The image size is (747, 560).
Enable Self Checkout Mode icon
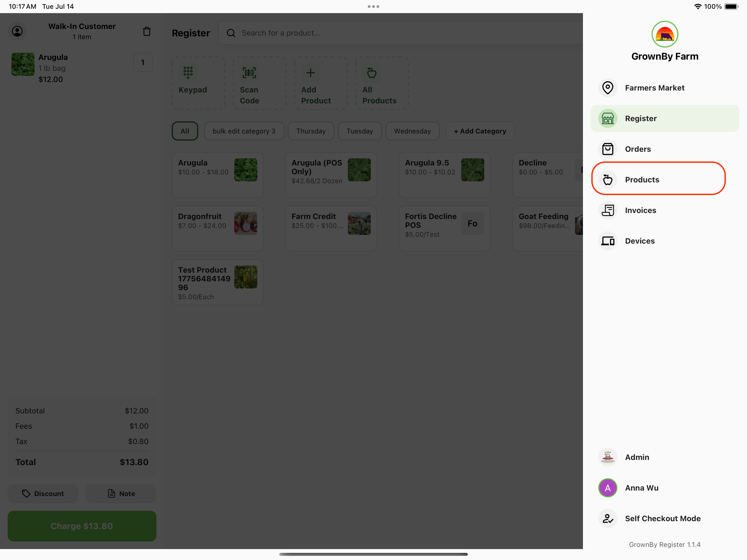tap(608, 518)
